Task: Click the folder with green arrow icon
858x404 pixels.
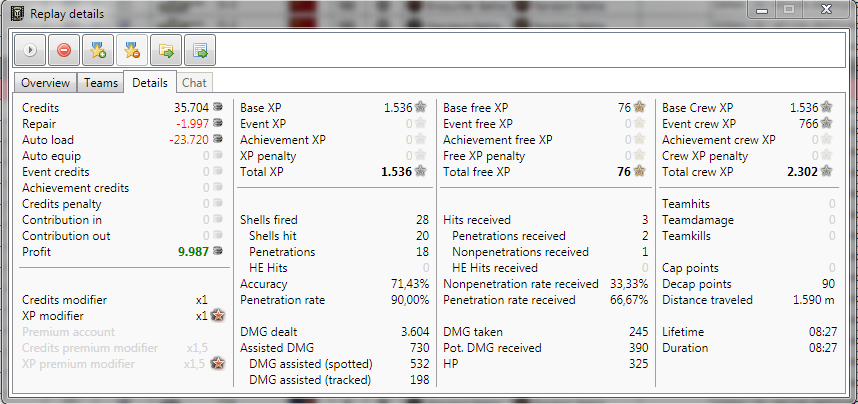Action: (165, 49)
